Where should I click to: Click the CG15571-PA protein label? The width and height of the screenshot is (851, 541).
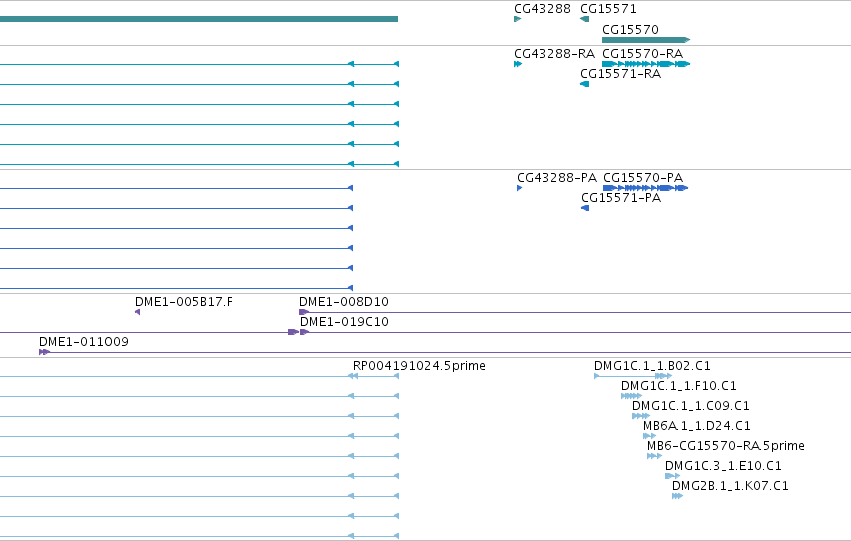(x=621, y=198)
